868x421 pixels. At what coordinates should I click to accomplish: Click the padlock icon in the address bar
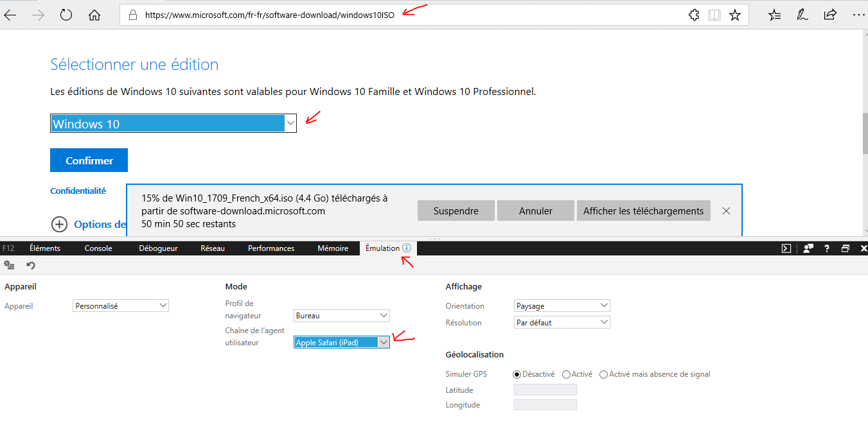coord(133,15)
